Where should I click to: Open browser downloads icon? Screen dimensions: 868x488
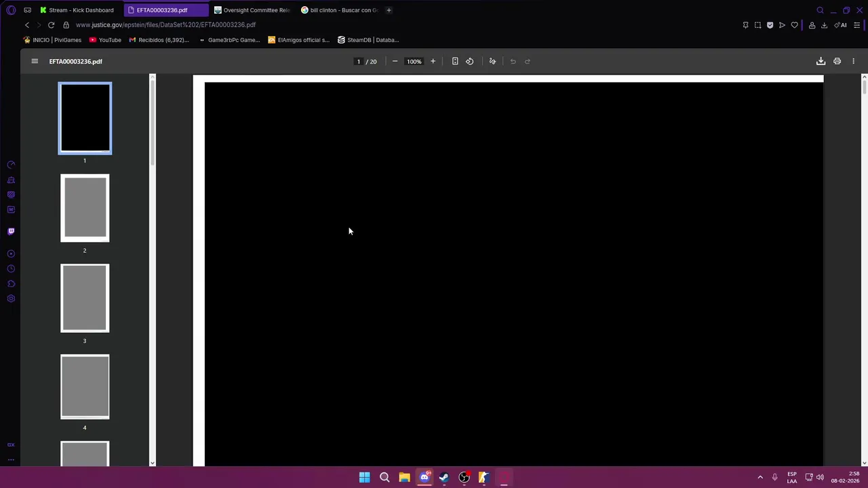(x=824, y=25)
